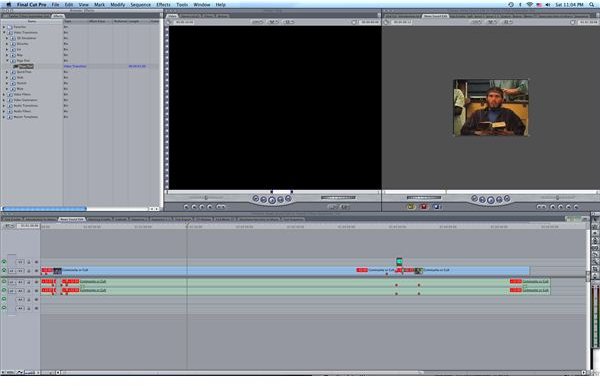
Task: Select the Zoom In tool
Action: (x=595, y=261)
